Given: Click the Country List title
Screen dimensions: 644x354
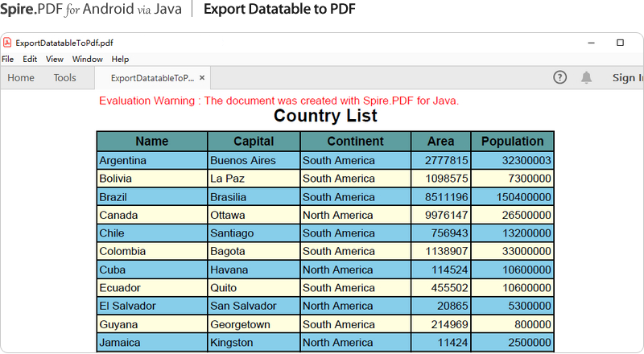Looking at the screenshot, I should pyautogui.click(x=325, y=116).
